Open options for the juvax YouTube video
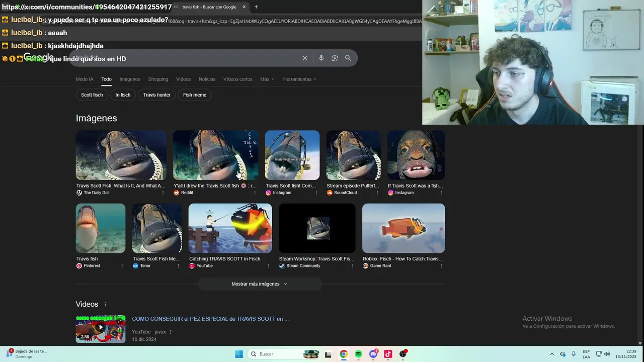Image resolution: width=644 pixels, height=362 pixels. (171, 332)
